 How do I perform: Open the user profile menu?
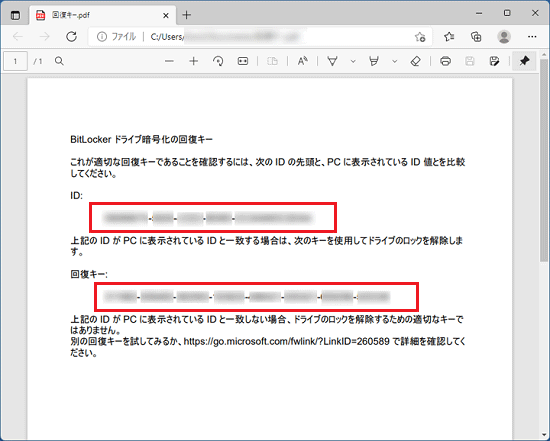tap(504, 36)
